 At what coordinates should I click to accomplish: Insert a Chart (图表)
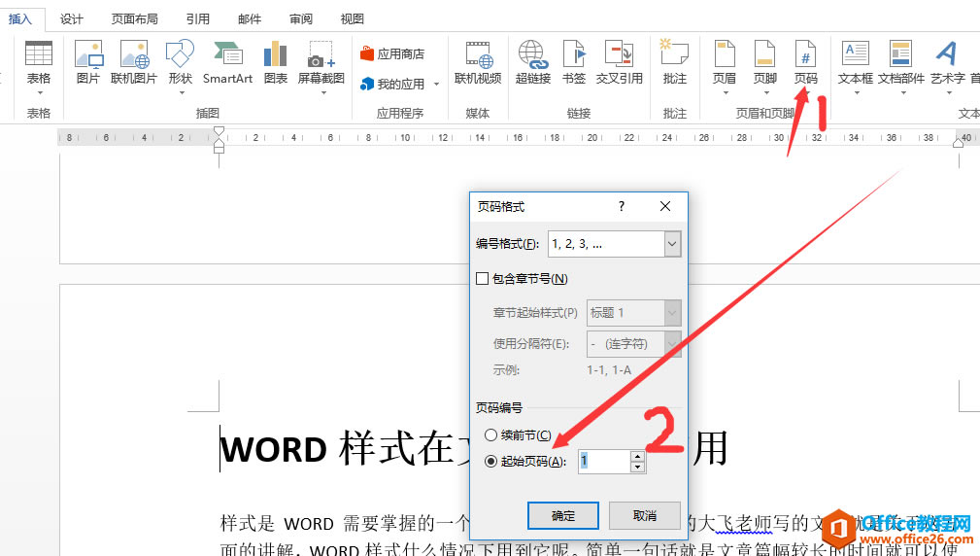(x=275, y=62)
